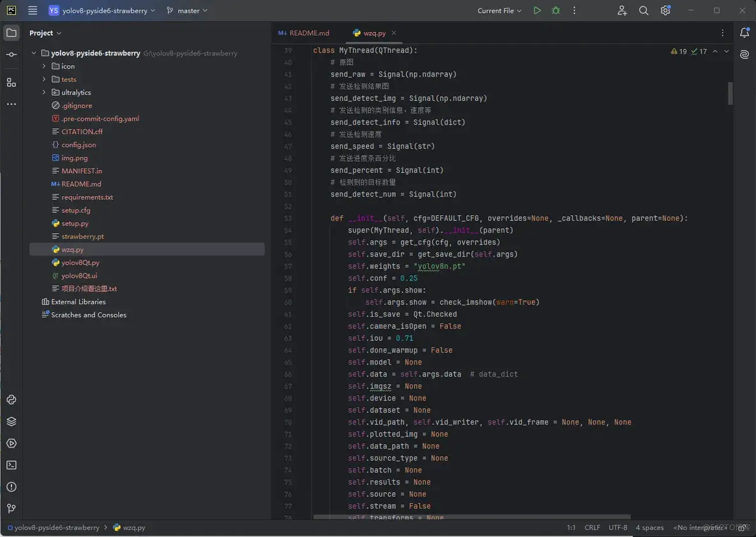The width and height of the screenshot is (756, 537).
Task: Click the editor vertical scrollbar thumb
Action: pos(730,93)
